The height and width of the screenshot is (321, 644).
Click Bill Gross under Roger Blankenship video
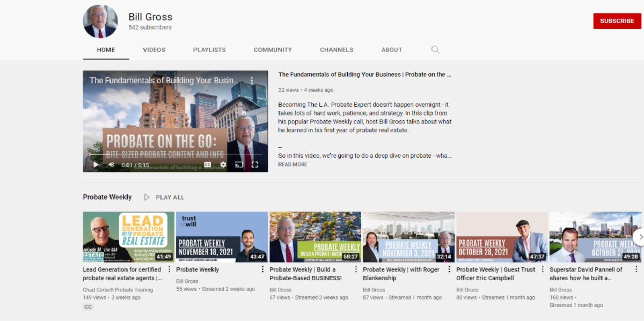[x=374, y=290]
